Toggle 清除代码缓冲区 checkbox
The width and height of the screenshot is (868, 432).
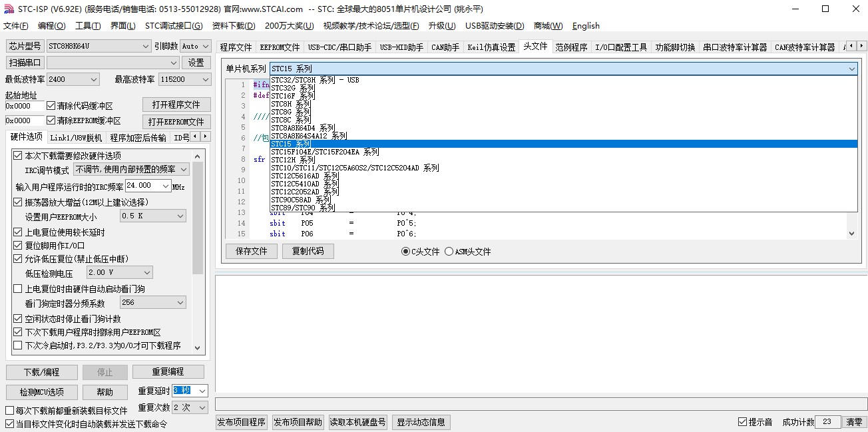click(51, 106)
